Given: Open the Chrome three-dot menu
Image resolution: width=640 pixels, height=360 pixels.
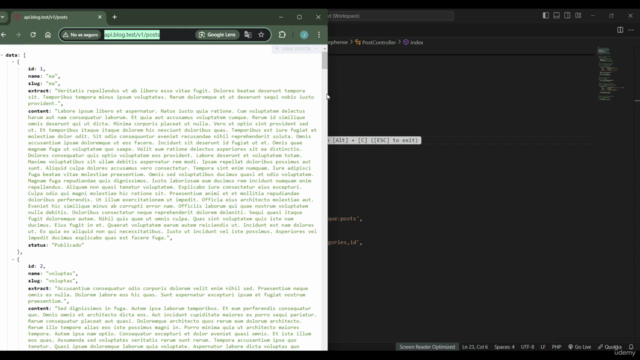Looking at the screenshot, I should click(319, 35).
